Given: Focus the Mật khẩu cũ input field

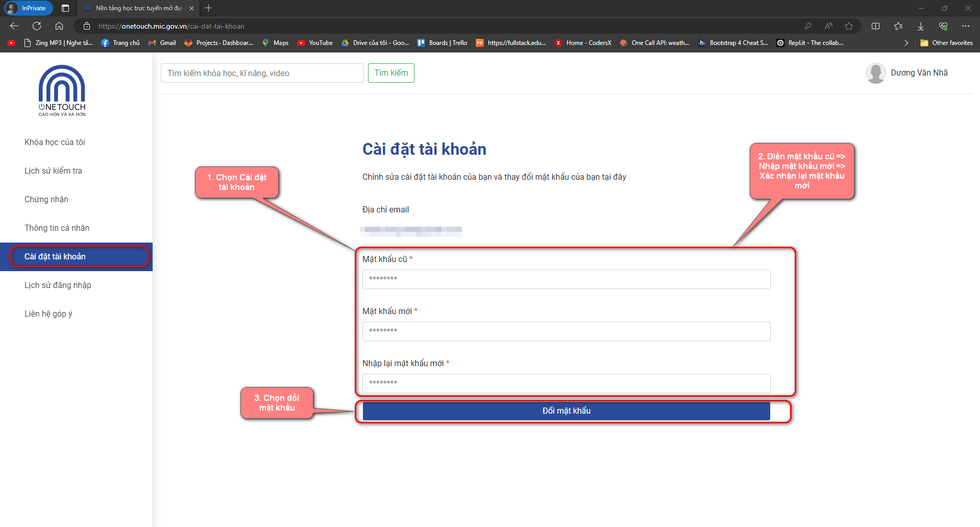Looking at the screenshot, I should pos(566,279).
